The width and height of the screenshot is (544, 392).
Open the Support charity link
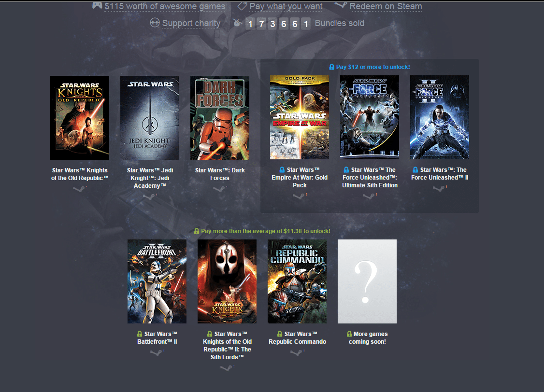[x=191, y=23]
